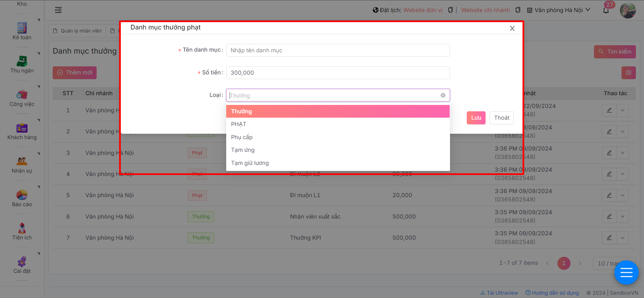Open the Kế toán calculator icon
Screen dimensions: 644x298
tap(22, 28)
